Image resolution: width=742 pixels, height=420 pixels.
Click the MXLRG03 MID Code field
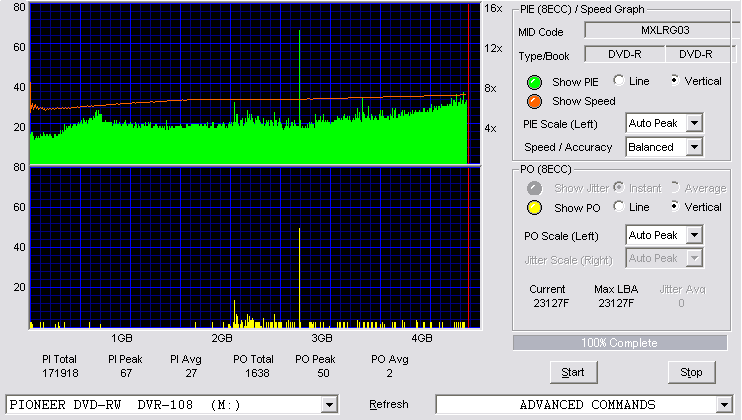coord(663,30)
